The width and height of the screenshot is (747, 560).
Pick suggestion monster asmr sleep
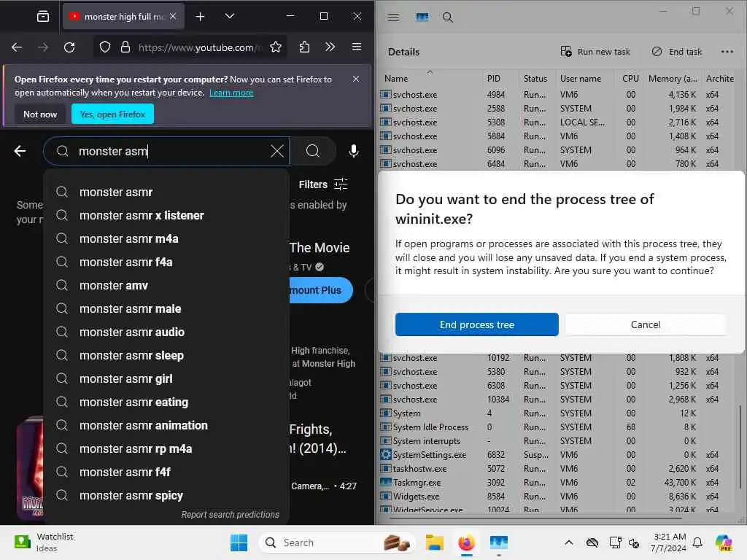coord(166,356)
